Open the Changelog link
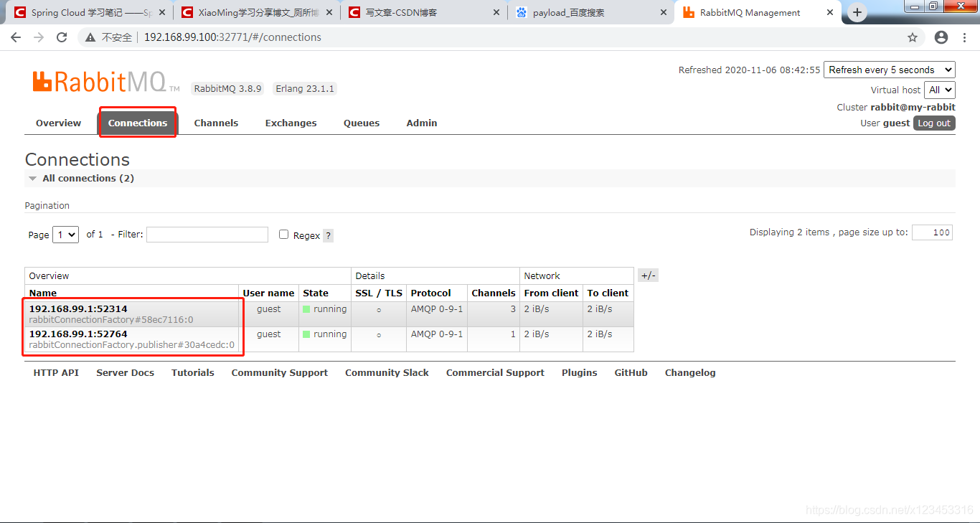 [x=690, y=372]
